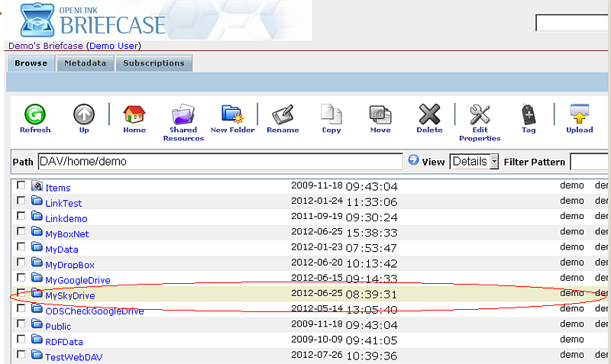Click the blue arrow next to Path field
The image size is (611, 364).
(413, 160)
